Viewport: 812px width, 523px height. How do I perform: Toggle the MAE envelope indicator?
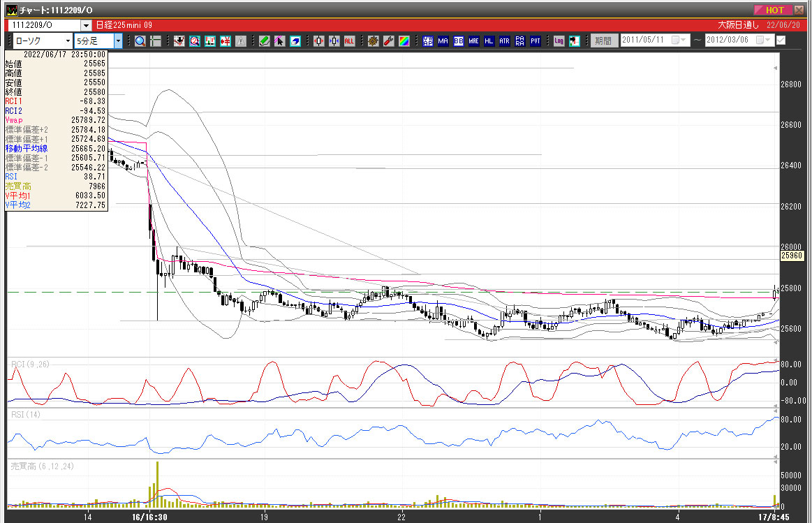coord(474,41)
